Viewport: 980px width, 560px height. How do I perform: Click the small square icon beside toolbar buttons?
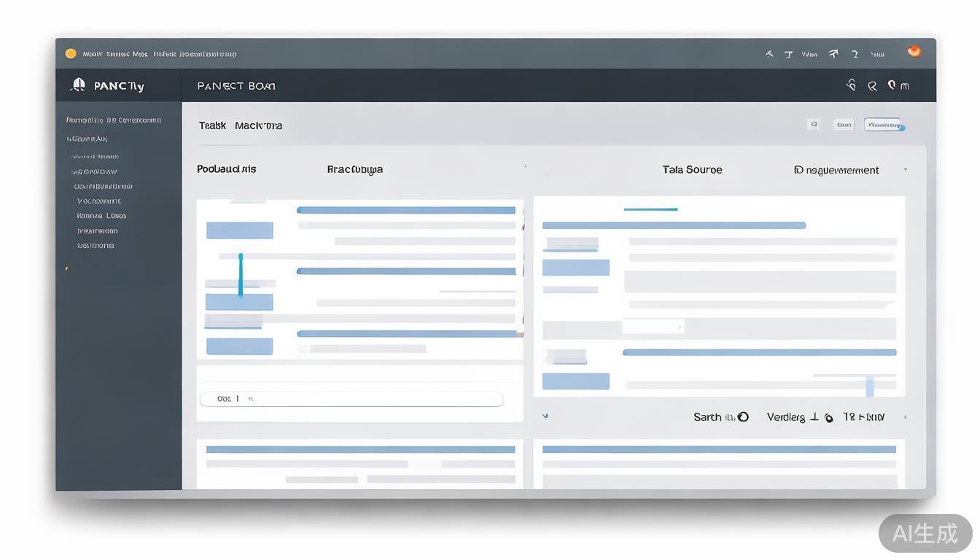tap(814, 125)
